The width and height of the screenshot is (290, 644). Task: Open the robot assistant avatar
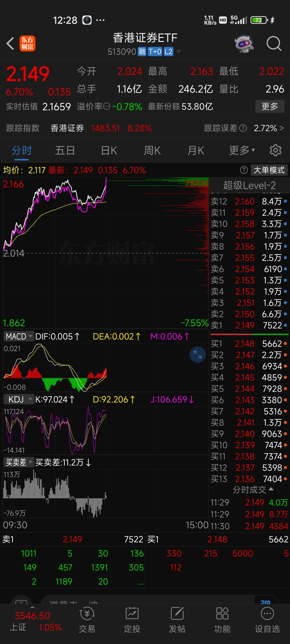[x=244, y=43]
